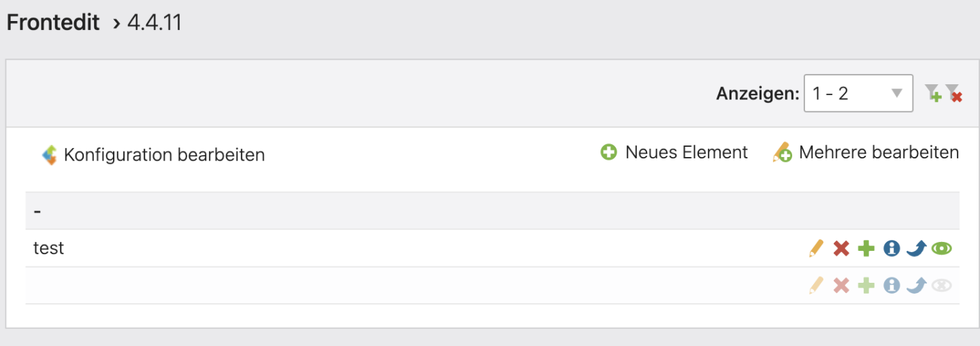
Task: Publish the unnamed element via greyed eye
Action: 942,286
